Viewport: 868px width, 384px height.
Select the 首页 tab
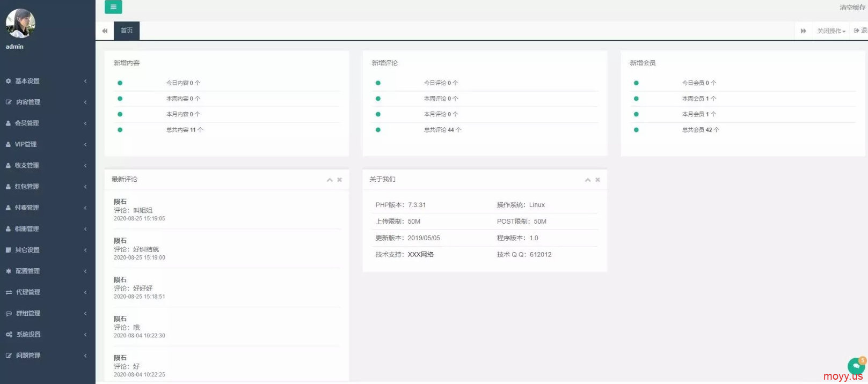click(127, 31)
